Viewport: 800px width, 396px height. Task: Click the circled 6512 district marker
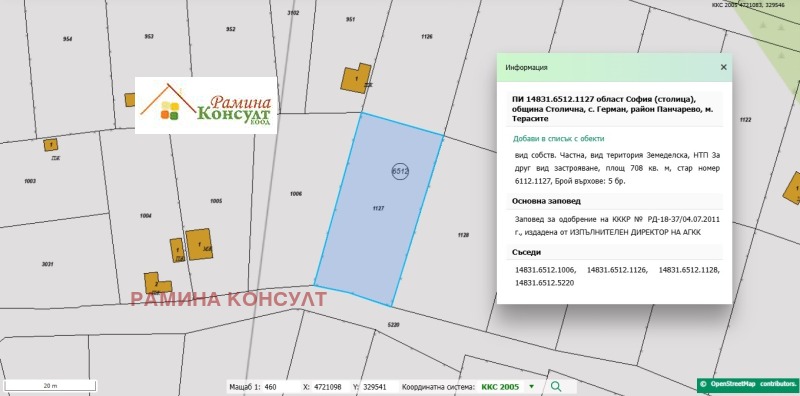[401, 171]
